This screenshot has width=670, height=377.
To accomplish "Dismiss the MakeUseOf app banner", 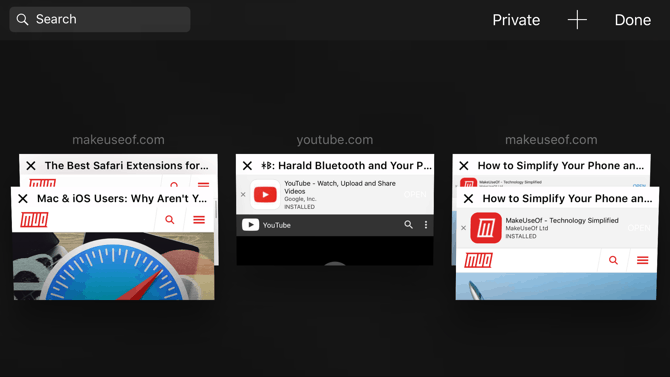I will 464,228.
